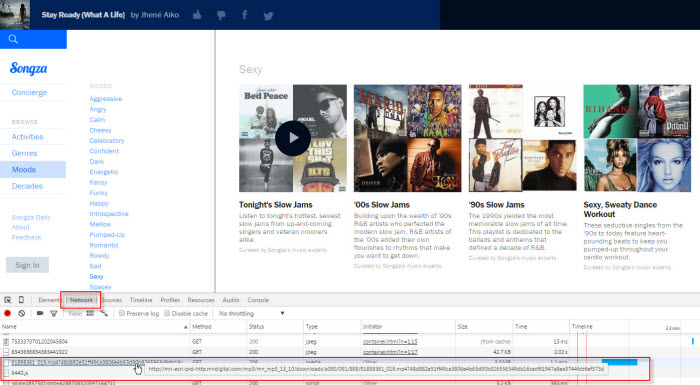700x385 pixels.
Task: Open the About link
Action: [21, 227]
